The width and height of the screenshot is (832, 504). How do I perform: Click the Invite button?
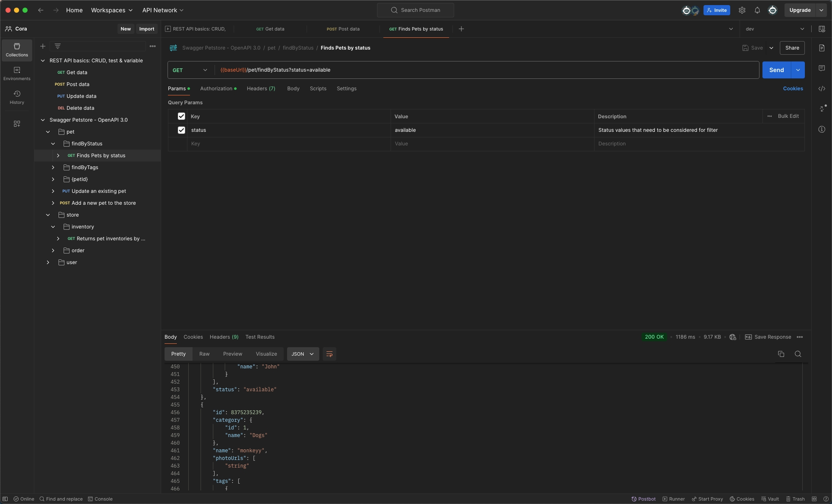(717, 10)
